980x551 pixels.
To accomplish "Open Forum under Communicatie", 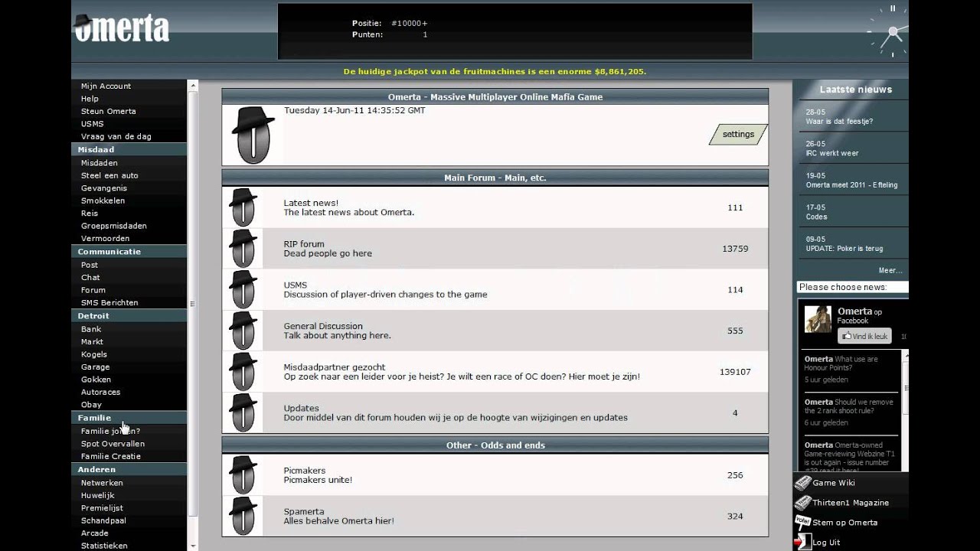I will (93, 290).
